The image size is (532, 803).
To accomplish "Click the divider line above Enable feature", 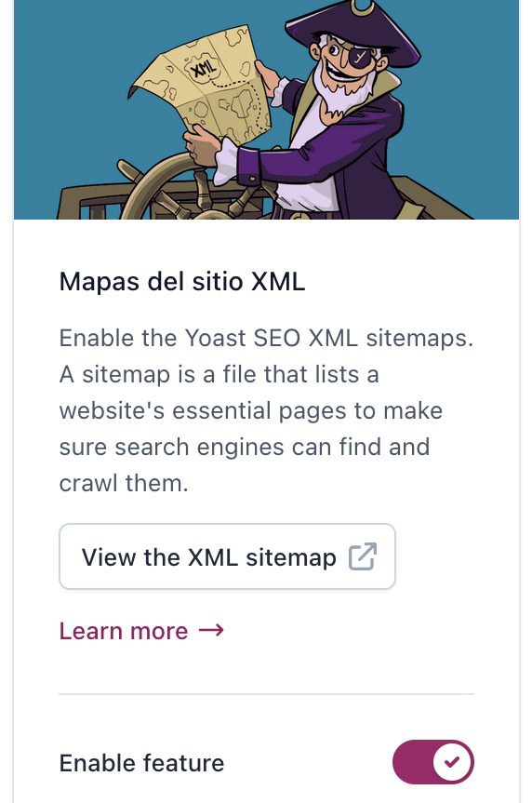I will click(x=266, y=694).
